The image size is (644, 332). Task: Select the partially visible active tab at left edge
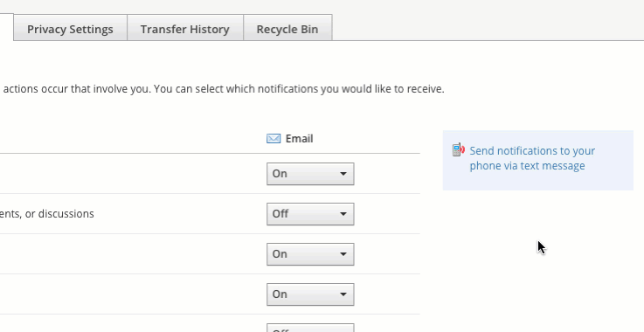point(7,27)
